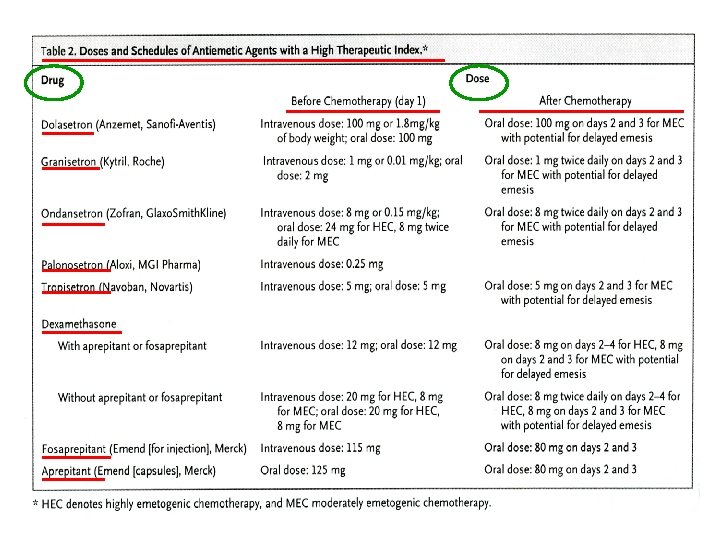Click 'Intravenous dose: 20 mg for HEC' cell

[351, 411]
